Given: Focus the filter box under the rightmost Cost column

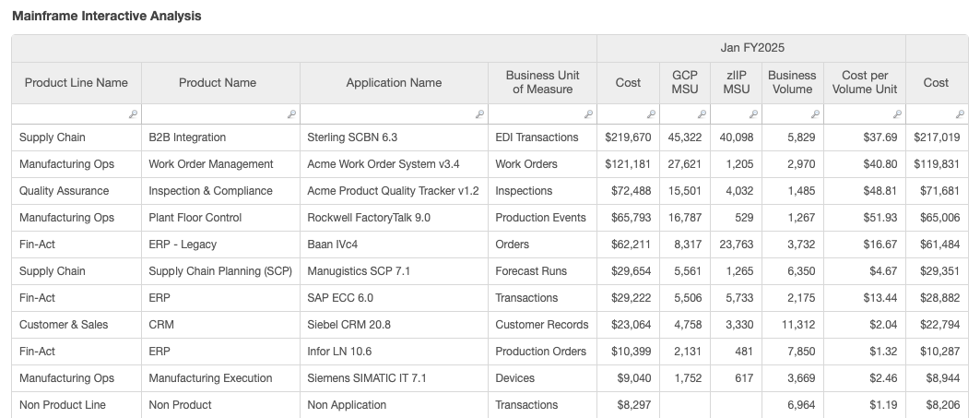Looking at the screenshot, I should pos(931,113).
